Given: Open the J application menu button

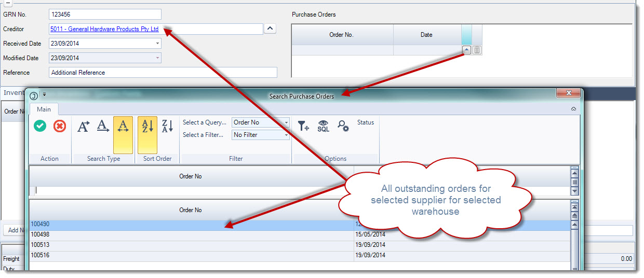Looking at the screenshot, I should pos(34,95).
